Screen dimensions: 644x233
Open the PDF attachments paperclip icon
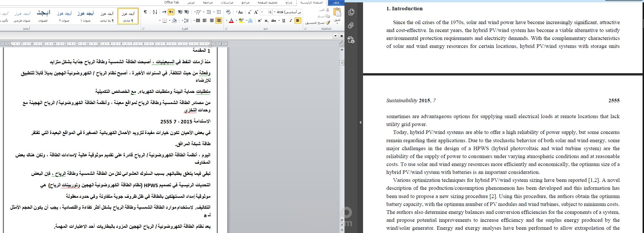[x=351, y=26]
